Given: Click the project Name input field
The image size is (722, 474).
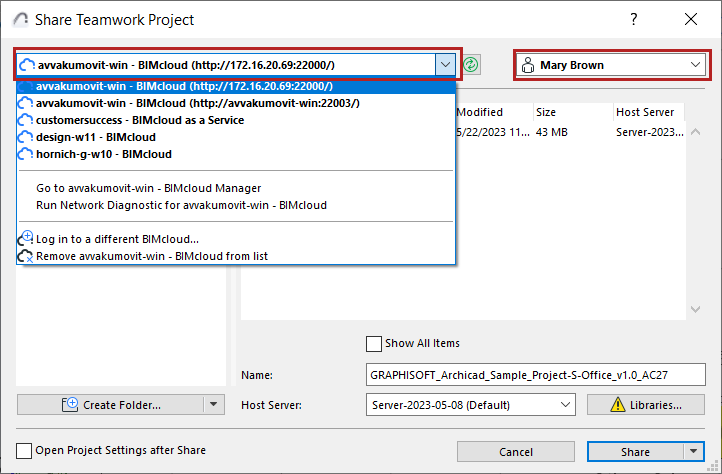Looking at the screenshot, I should coord(536,375).
